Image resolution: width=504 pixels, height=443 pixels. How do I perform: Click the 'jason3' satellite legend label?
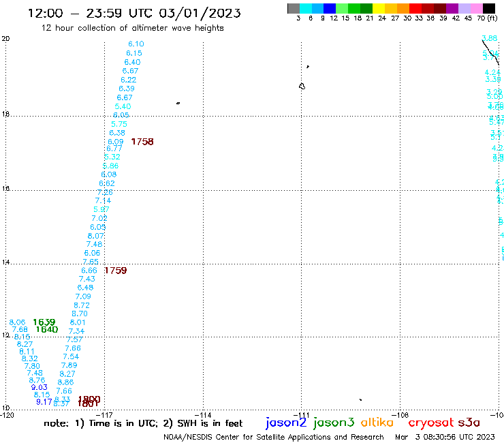click(334, 423)
